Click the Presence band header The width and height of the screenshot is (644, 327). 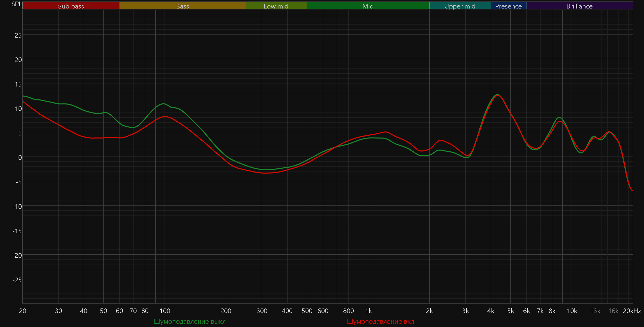(x=508, y=6)
